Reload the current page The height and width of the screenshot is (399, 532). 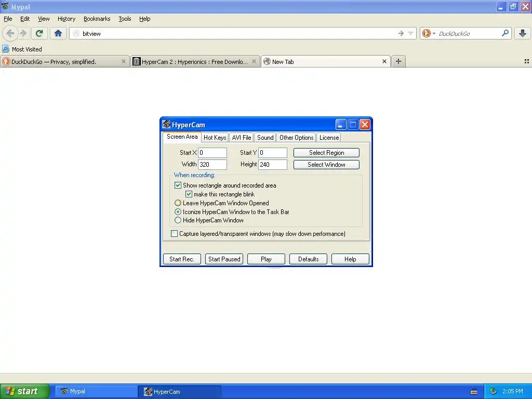click(39, 33)
